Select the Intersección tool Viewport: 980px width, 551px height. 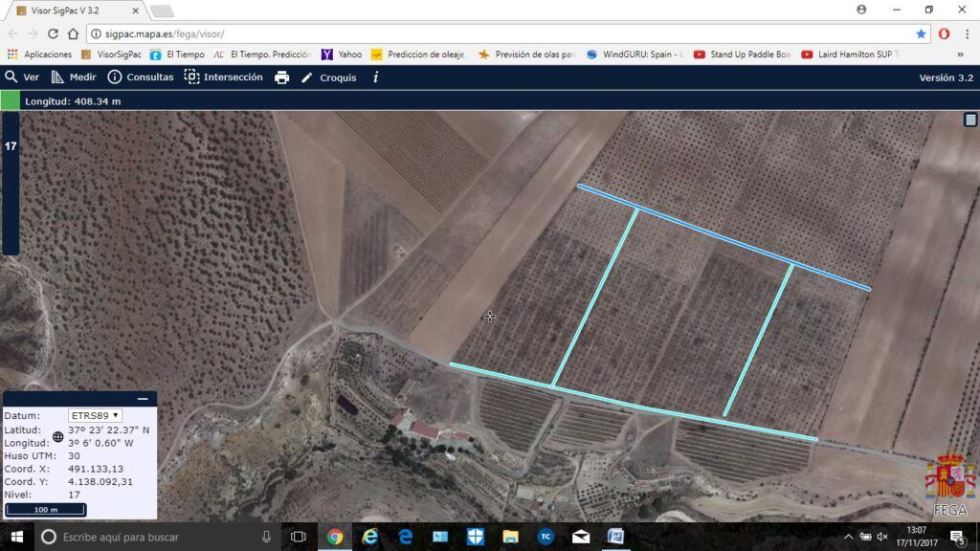[223, 77]
